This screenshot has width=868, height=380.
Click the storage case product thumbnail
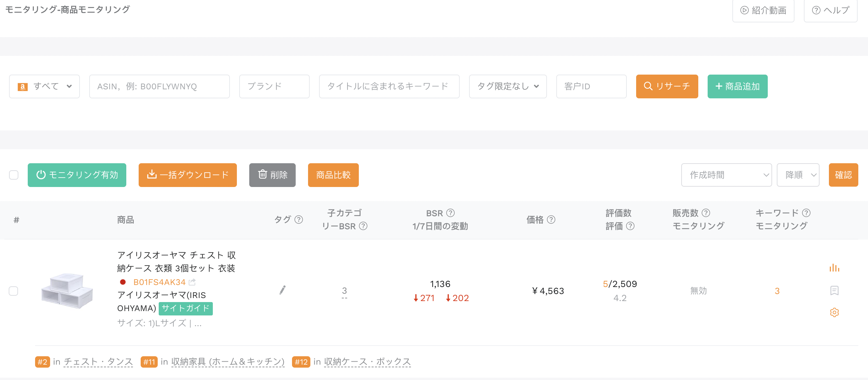point(67,291)
